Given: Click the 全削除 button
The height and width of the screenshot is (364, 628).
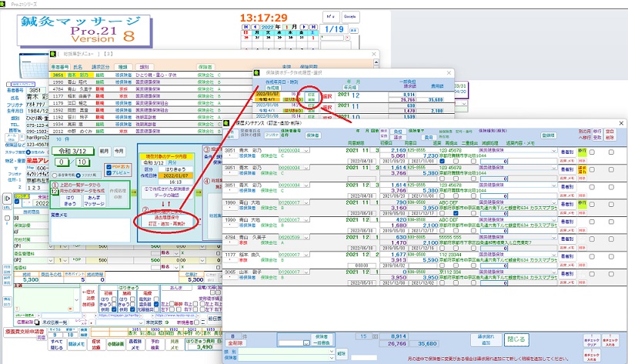Looking at the screenshot, I should (235, 343).
